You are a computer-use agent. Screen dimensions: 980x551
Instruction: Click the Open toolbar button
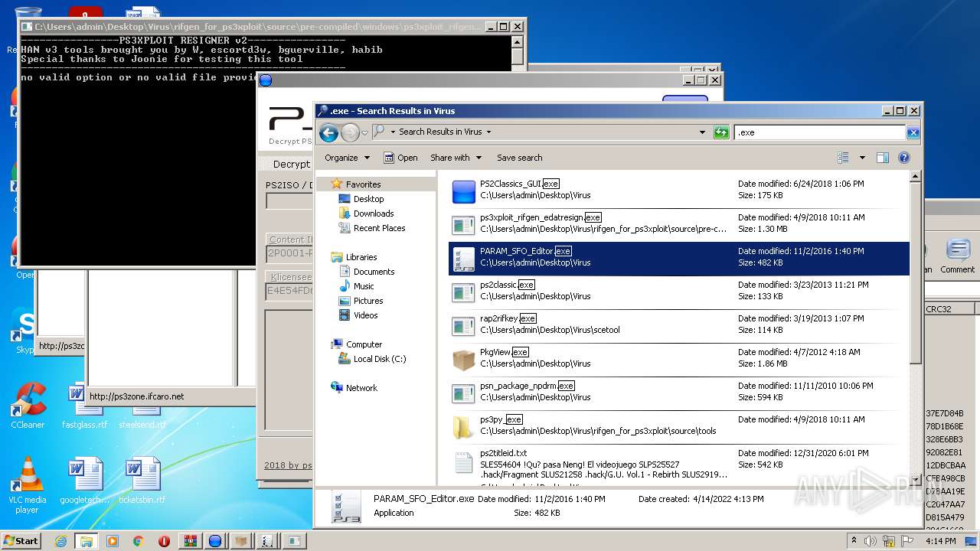click(400, 158)
